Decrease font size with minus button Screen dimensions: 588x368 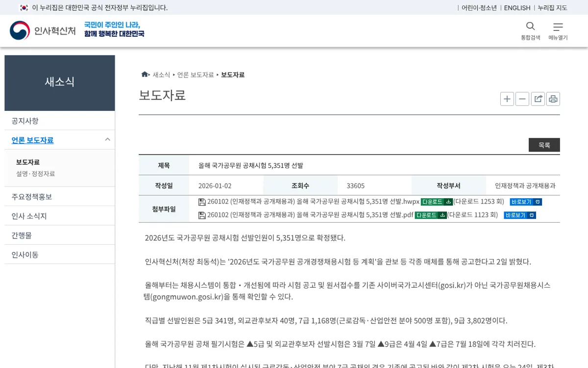[x=522, y=99]
